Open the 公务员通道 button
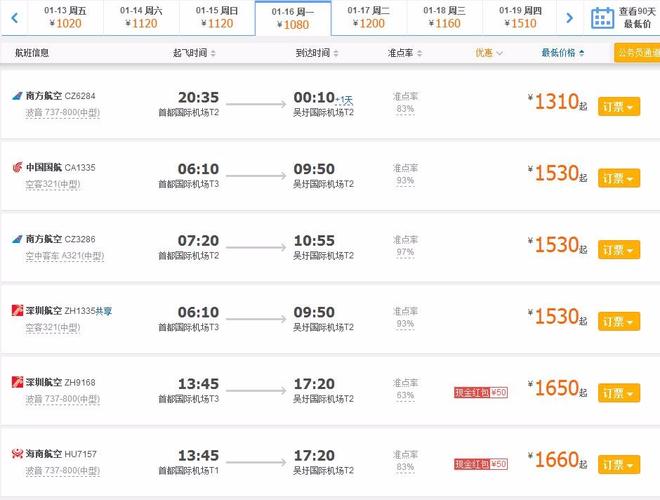The height and width of the screenshot is (500, 660). click(x=637, y=53)
